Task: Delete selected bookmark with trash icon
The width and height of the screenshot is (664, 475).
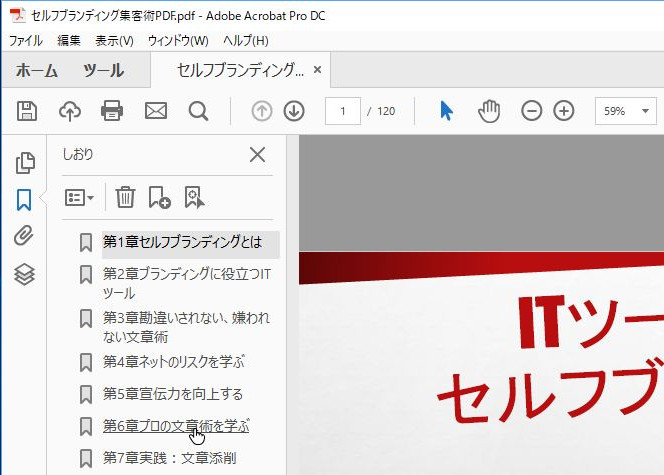Action: click(125, 197)
